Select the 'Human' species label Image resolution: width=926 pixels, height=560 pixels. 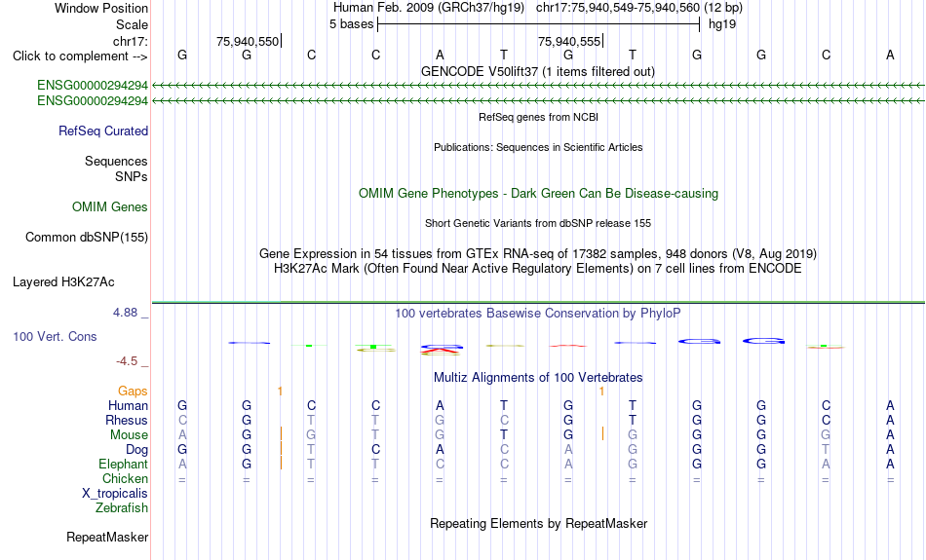tap(128, 406)
